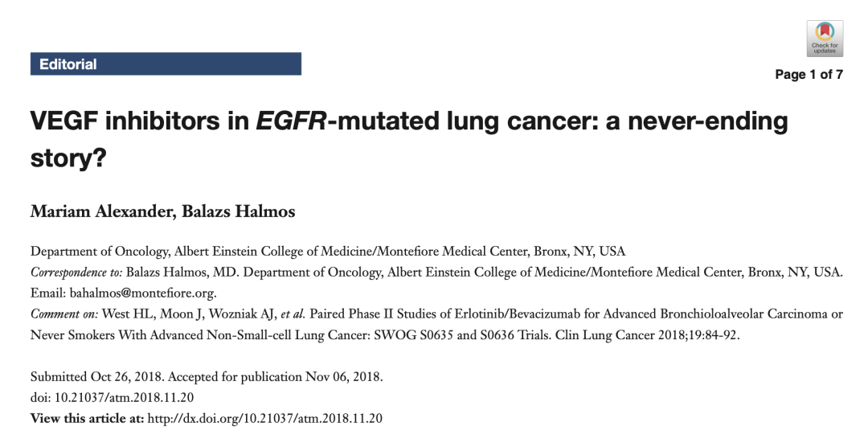Select author name Mariam Alexander
868x443 pixels.
pyautogui.click(x=87, y=212)
